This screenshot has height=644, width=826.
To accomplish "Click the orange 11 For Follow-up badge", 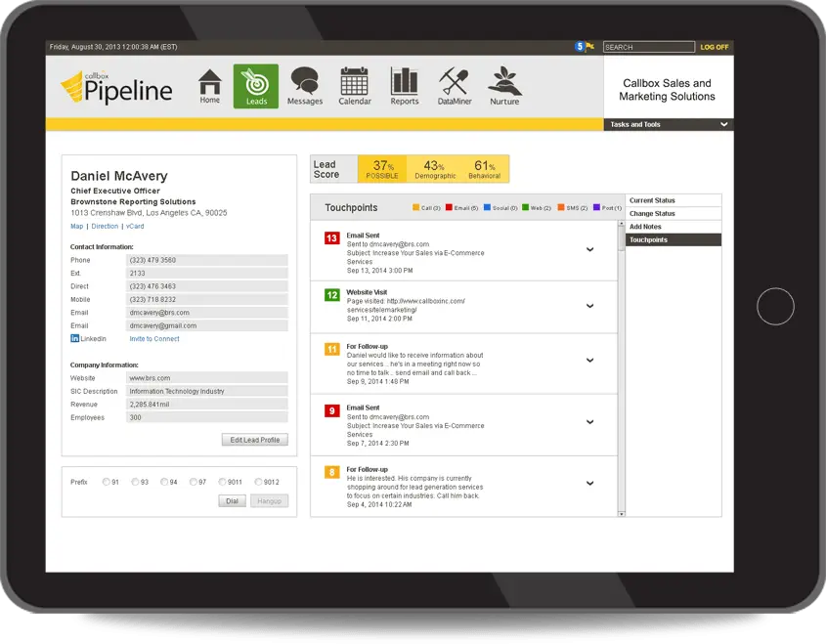I will pyautogui.click(x=332, y=349).
